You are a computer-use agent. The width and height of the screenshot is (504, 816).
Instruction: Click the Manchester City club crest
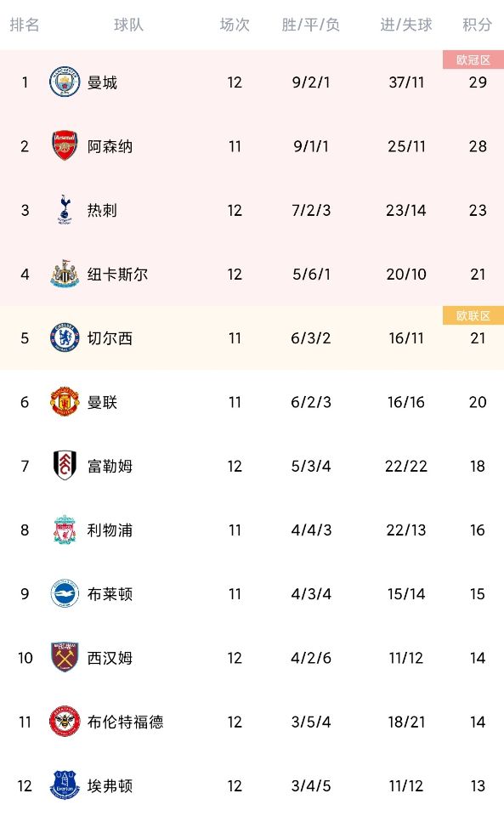[65, 82]
